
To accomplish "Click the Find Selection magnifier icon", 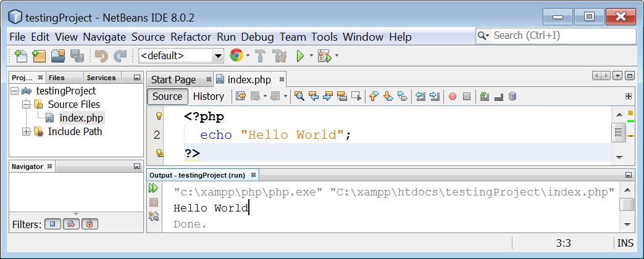I will coord(299,96).
